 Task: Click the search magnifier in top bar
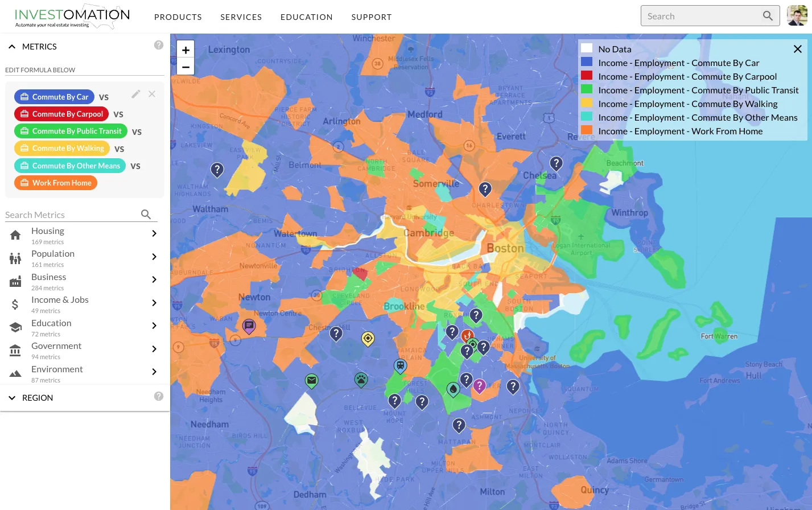(768, 16)
